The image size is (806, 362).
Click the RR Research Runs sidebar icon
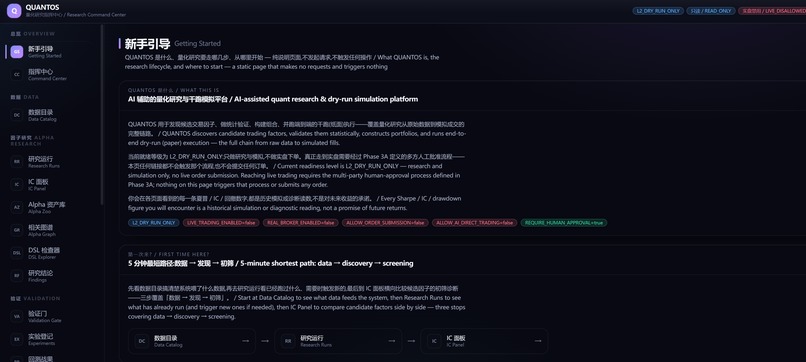[17, 162]
